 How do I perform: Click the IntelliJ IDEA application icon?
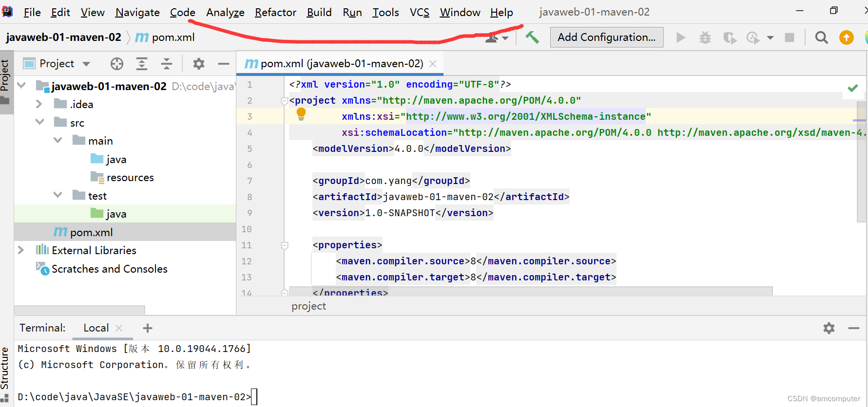7,12
